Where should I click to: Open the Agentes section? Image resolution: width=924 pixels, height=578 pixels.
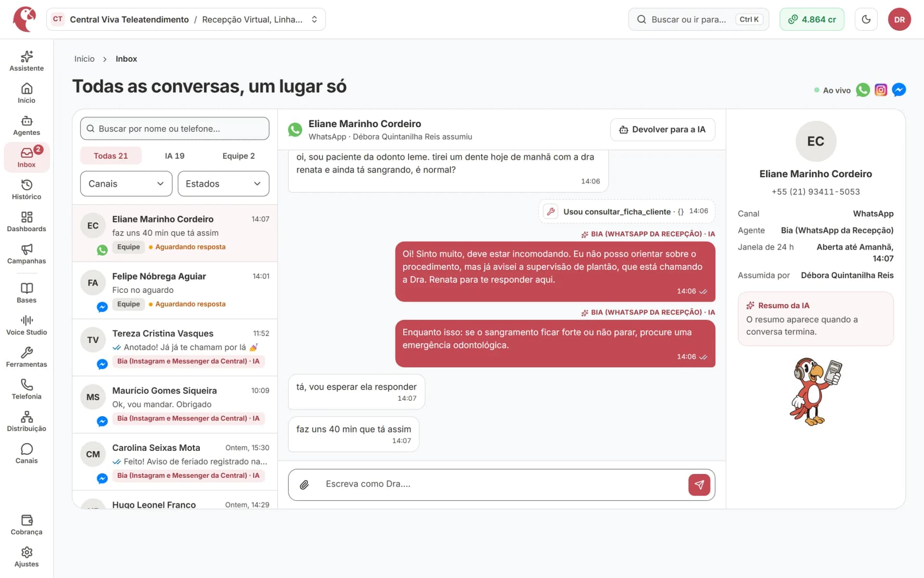tap(26, 126)
